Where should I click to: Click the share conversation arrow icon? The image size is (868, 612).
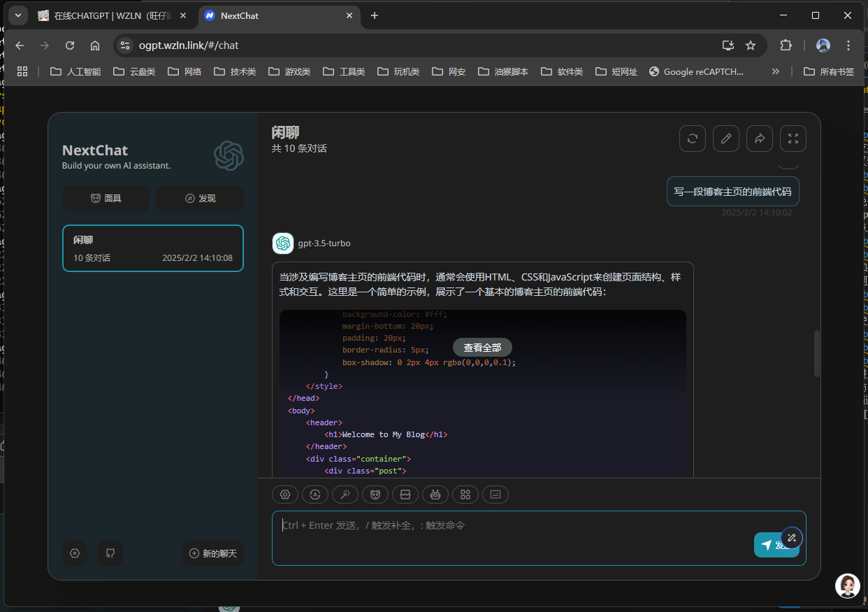click(x=760, y=138)
